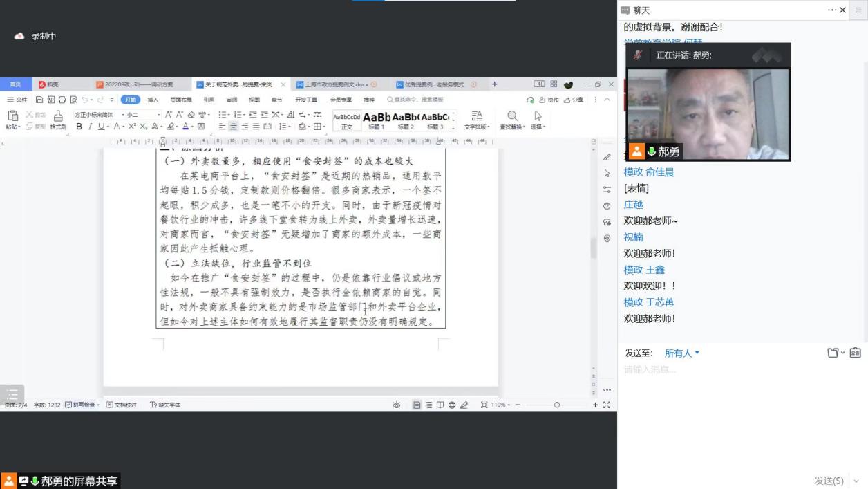Click the Bold icon in the ribbon

pos(79,127)
